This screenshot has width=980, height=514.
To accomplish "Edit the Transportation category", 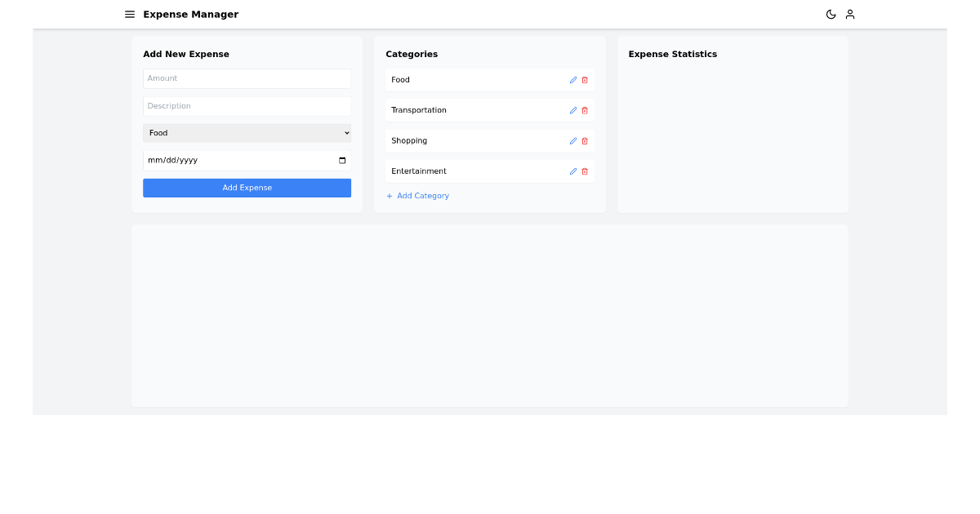I will pos(572,110).
